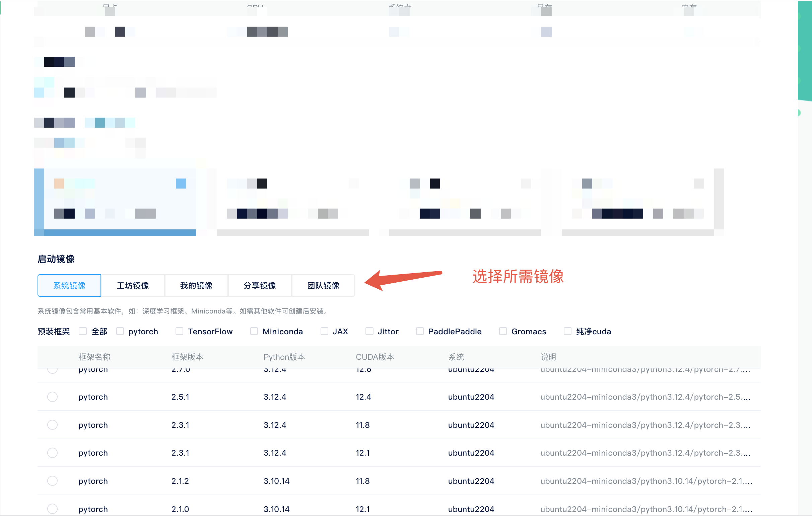Image resolution: width=812 pixels, height=517 pixels.
Task: Check the 全部 framework checkbox
Action: 83,331
